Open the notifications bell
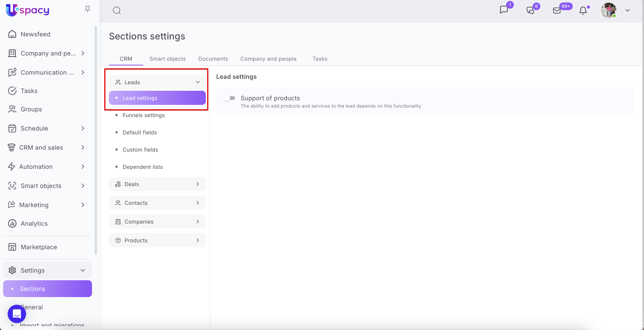Image resolution: width=644 pixels, height=330 pixels. coord(583,11)
